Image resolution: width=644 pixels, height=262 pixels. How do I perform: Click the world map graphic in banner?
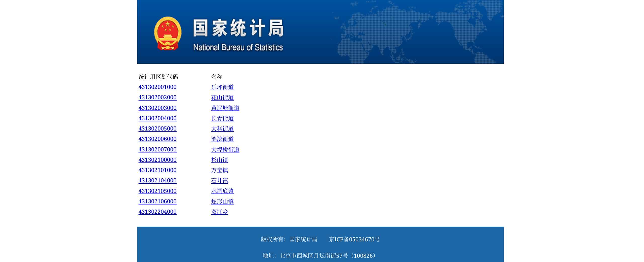tap(418, 33)
